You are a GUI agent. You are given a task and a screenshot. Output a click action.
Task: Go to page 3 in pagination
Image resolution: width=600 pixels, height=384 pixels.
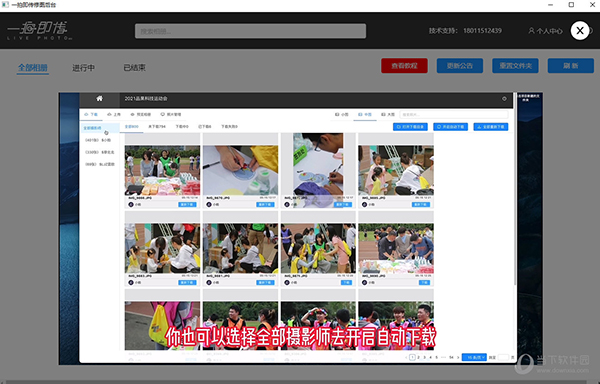pyautogui.click(x=424, y=357)
